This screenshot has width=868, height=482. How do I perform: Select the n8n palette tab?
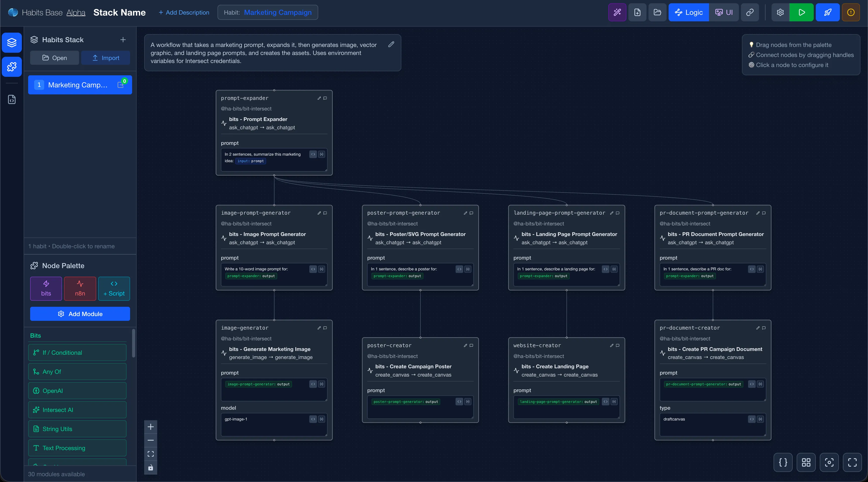tap(80, 288)
